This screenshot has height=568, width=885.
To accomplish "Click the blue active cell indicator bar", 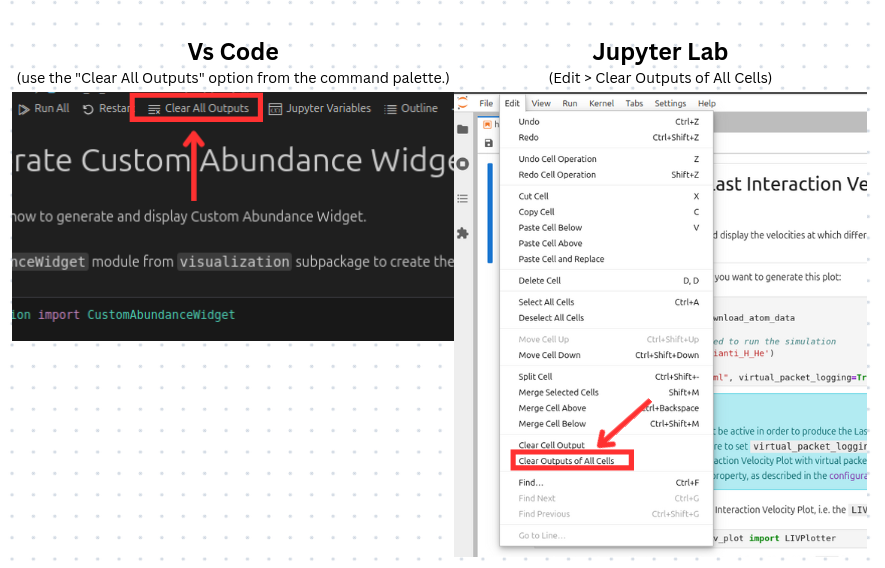I will 489,212.
